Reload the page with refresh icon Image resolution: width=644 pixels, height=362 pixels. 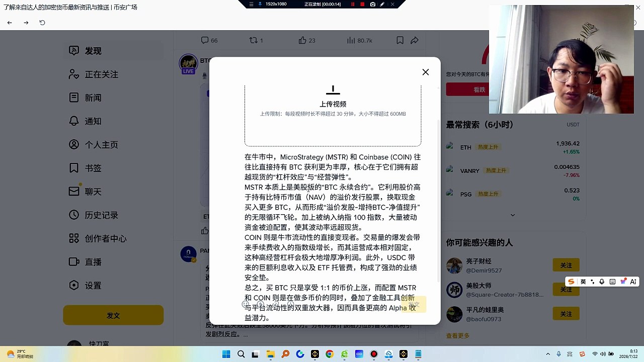pyautogui.click(x=42, y=23)
